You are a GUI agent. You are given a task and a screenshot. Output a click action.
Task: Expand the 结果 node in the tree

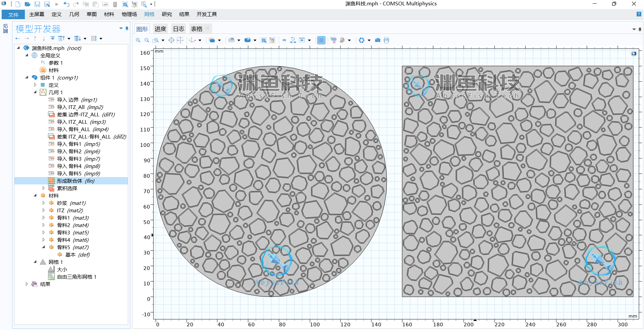27,284
